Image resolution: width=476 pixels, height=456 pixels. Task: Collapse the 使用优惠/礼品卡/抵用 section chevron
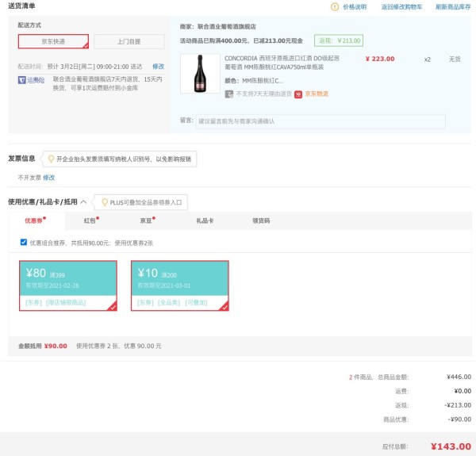(x=84, y=201)
